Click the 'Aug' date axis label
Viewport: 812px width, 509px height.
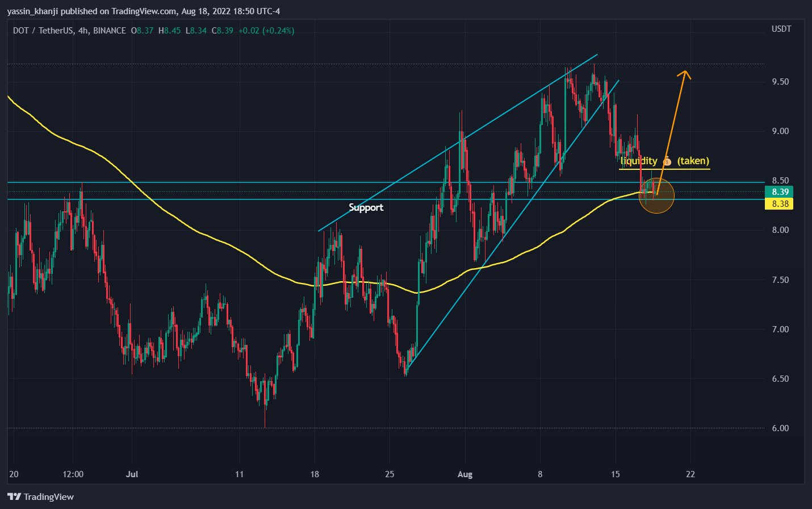[x=465, y=474]
